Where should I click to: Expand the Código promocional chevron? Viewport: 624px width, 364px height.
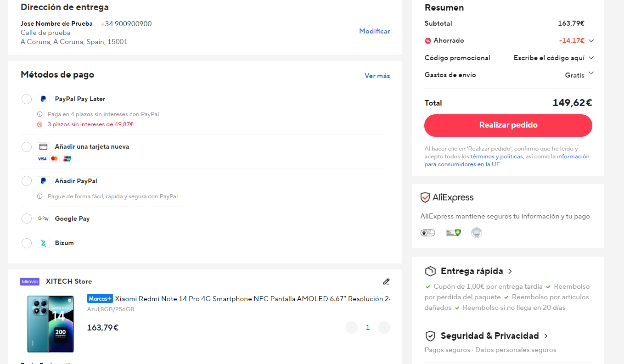click(591, 58)
